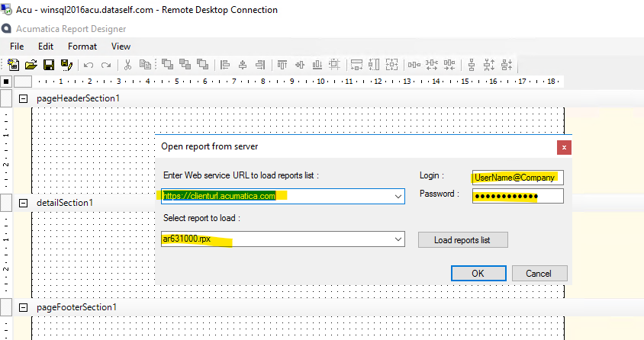Collapse the pageFooterSection1 section
This screenshot has width=644, height=340.
[23, 307]
